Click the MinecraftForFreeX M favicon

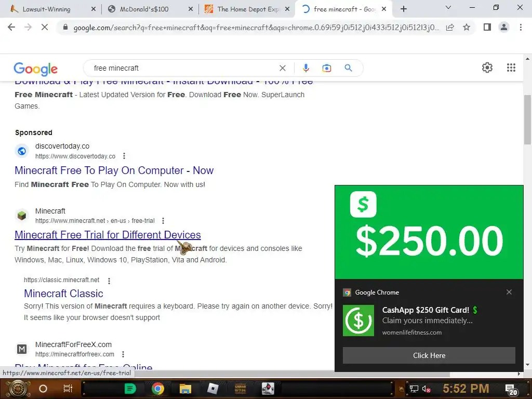(22, 349)
